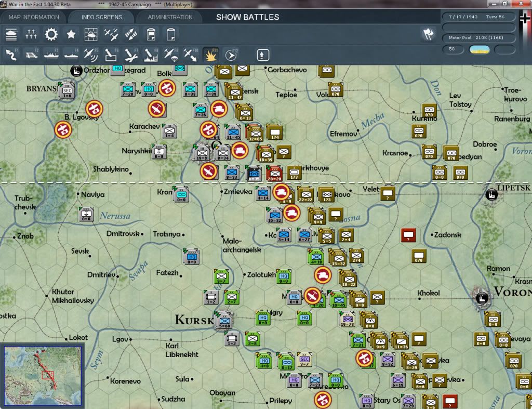Select the red unknown unit near Zadonsk

coord(408,235)
